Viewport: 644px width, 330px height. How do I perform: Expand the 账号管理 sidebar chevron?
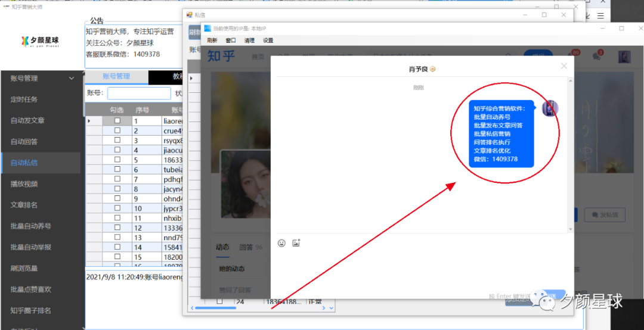click(72, 78)
